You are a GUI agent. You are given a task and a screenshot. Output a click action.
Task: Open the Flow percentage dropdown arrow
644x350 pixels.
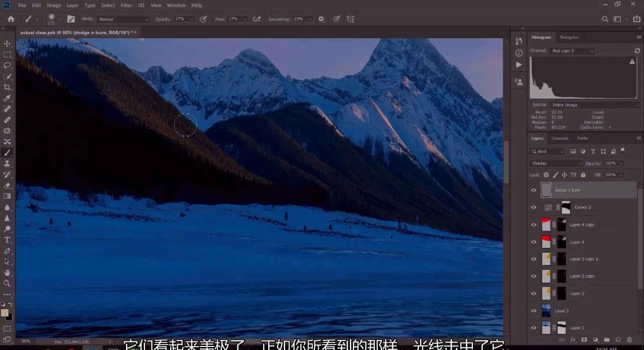pyautogui.click(x=245, y=19)
